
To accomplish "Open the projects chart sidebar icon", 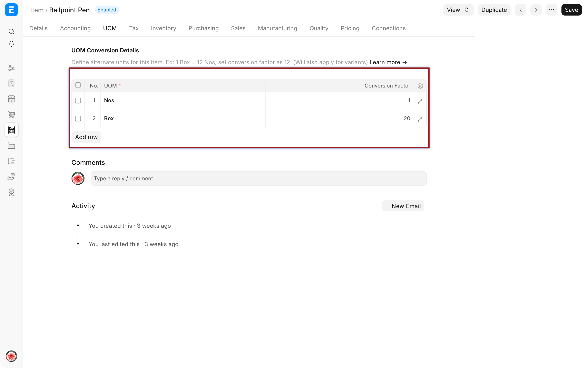I will pyautogui.click(x=11, y=161).
